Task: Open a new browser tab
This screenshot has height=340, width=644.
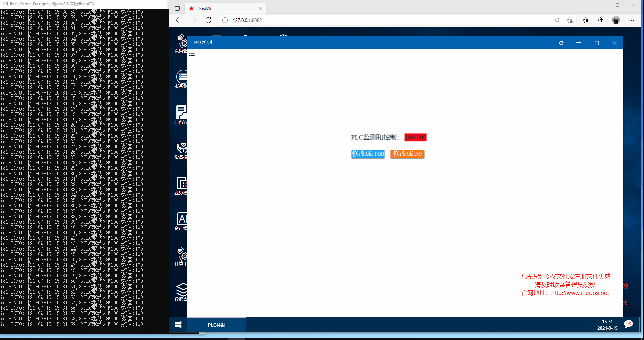Action: [x=272, y=8]
